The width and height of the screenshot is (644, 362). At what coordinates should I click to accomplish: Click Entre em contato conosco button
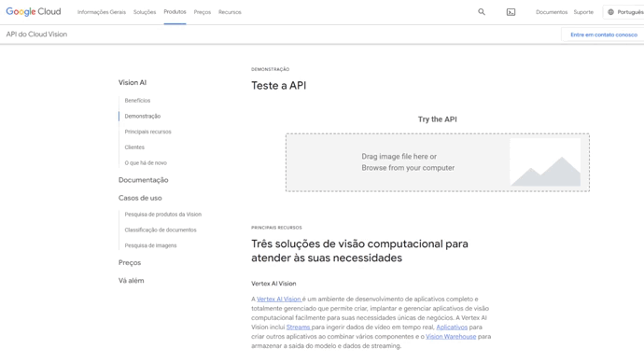[604, 35]
